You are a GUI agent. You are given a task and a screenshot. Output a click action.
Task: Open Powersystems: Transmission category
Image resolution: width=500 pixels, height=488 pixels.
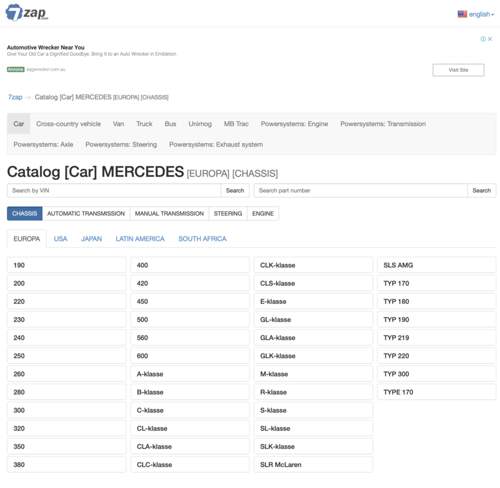pos(383,124)
